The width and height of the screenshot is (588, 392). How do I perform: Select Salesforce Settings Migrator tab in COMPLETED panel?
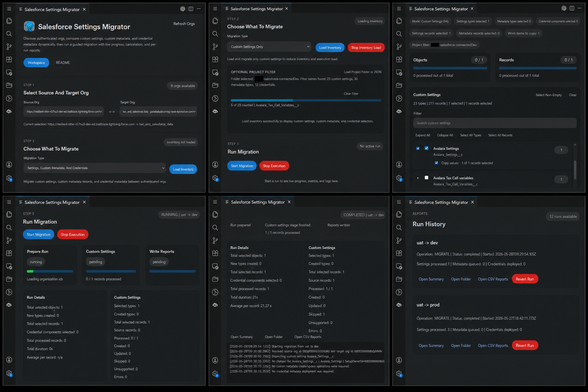tap(258, 202)
